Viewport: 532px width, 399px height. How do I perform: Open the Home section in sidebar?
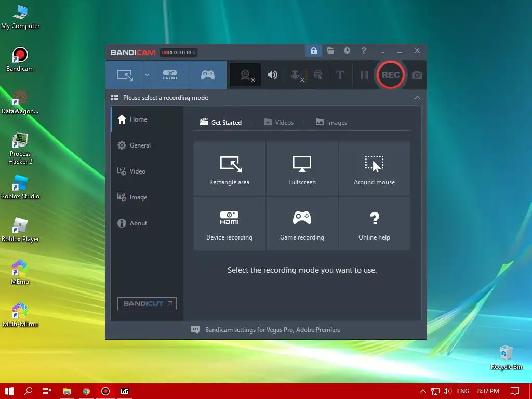147,119
